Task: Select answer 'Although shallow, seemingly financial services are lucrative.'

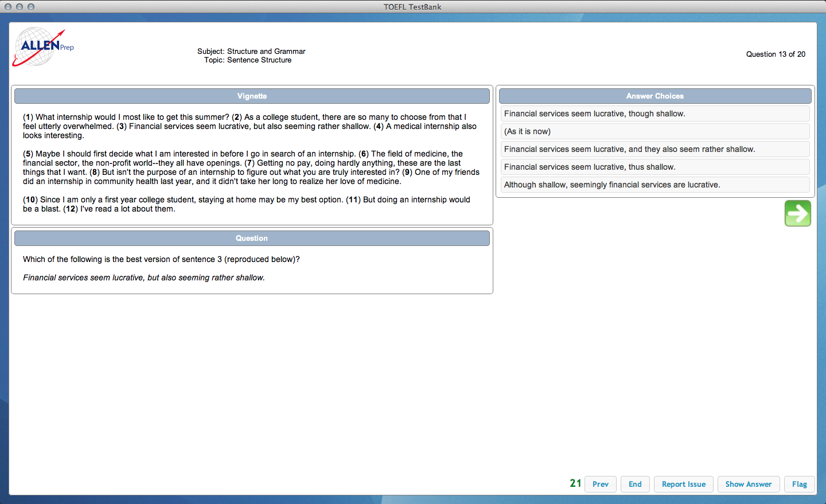Action: pyautogui.click(x=654, y=185)
